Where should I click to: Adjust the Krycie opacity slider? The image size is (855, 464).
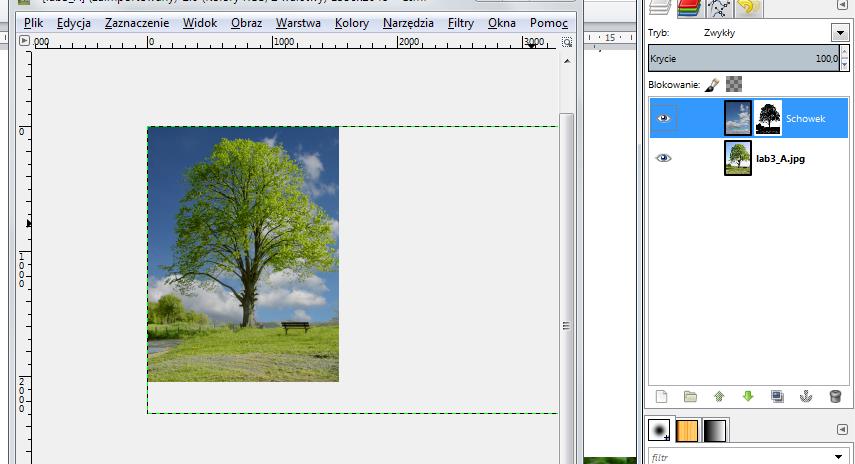click(x=744, y=58)
